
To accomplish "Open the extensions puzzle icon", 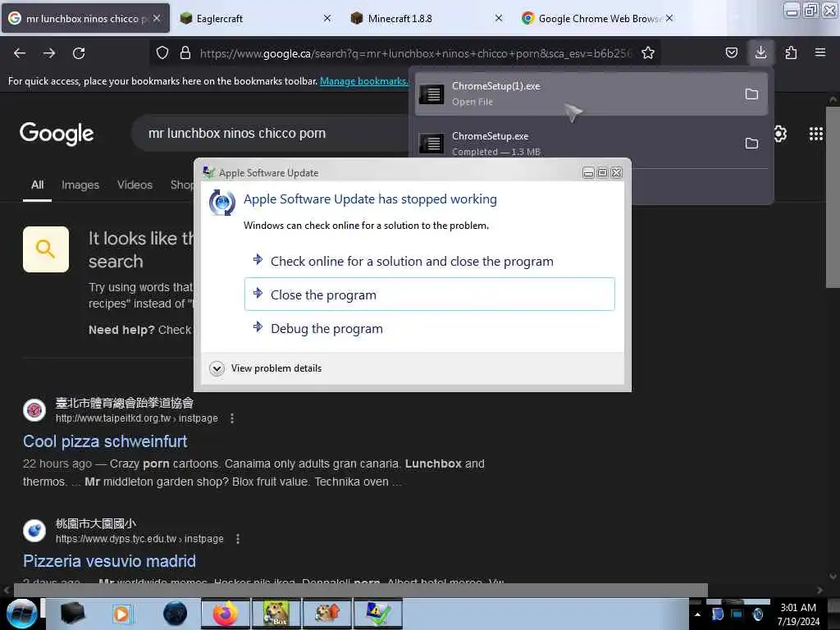I will pos(791,53).
